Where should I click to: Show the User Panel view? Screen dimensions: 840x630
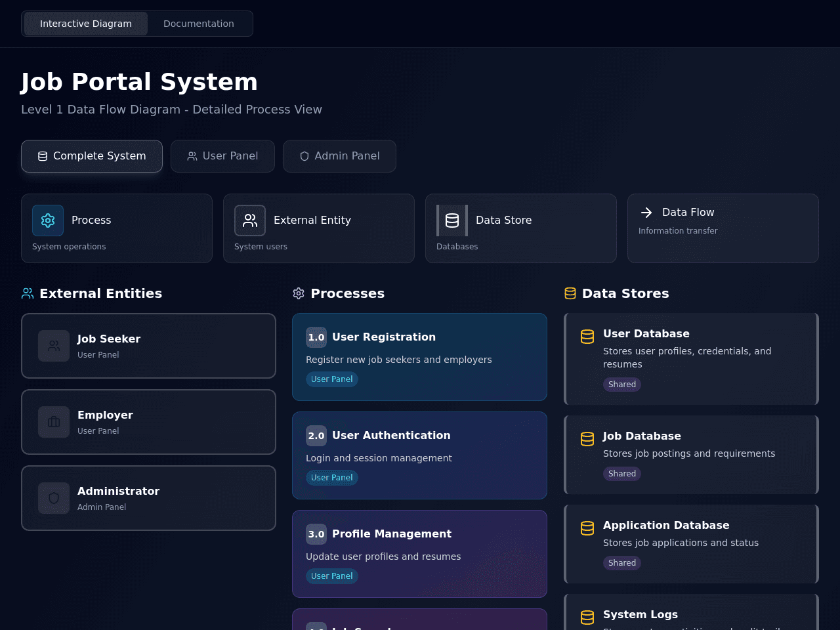[x=222, y=156]
